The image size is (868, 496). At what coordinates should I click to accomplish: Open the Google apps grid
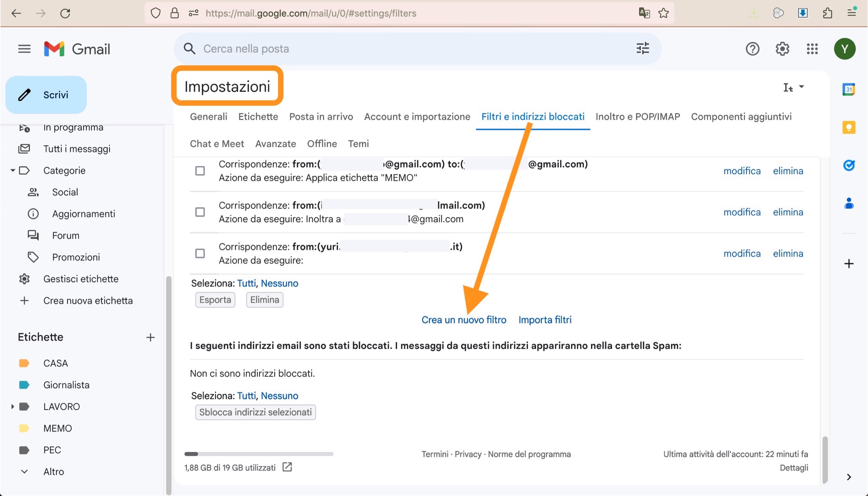(812, 49)
